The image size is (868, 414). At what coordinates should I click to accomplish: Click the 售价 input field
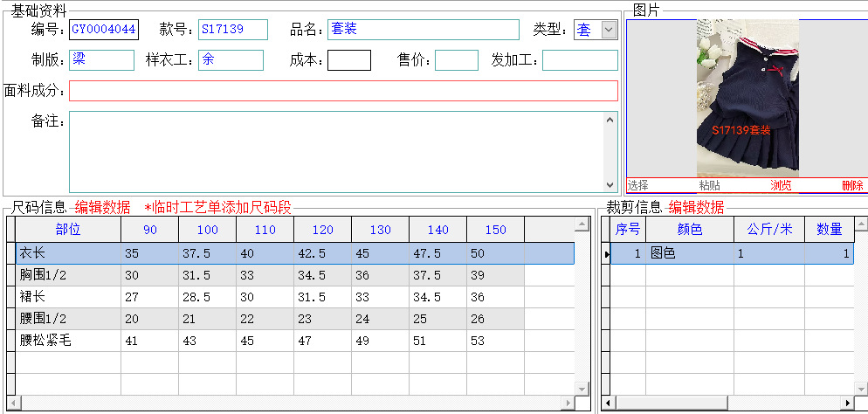click(457, 60)
